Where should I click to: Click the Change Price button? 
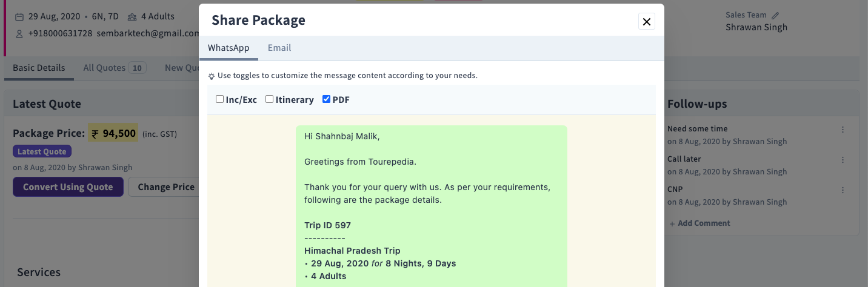pyautogui.click(x=165, y=187)
